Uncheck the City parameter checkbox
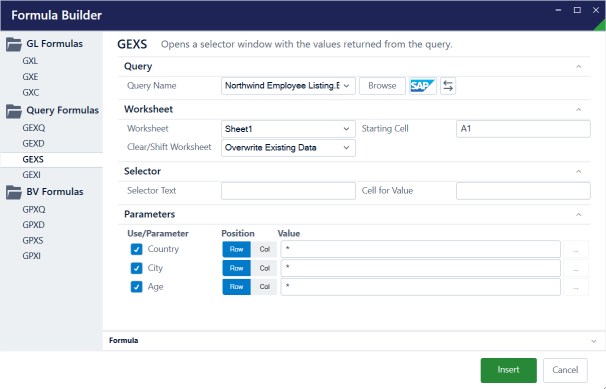Image resolution: width=606 pixels, height=389 pixels. point(136,268)
